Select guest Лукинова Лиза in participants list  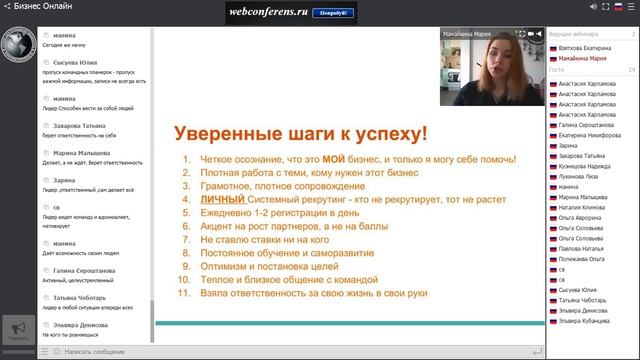(578, 176)
